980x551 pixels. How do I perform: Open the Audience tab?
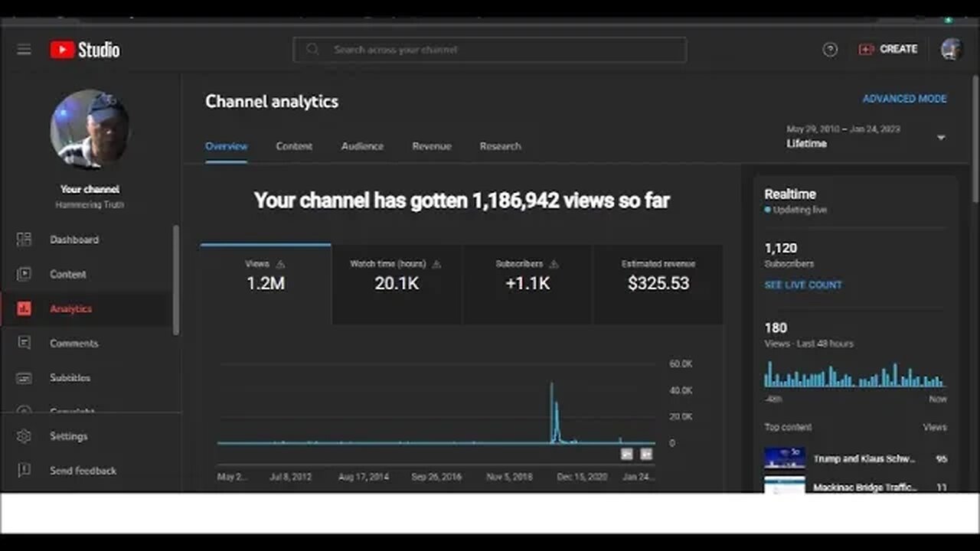click(x=362, y=146)
